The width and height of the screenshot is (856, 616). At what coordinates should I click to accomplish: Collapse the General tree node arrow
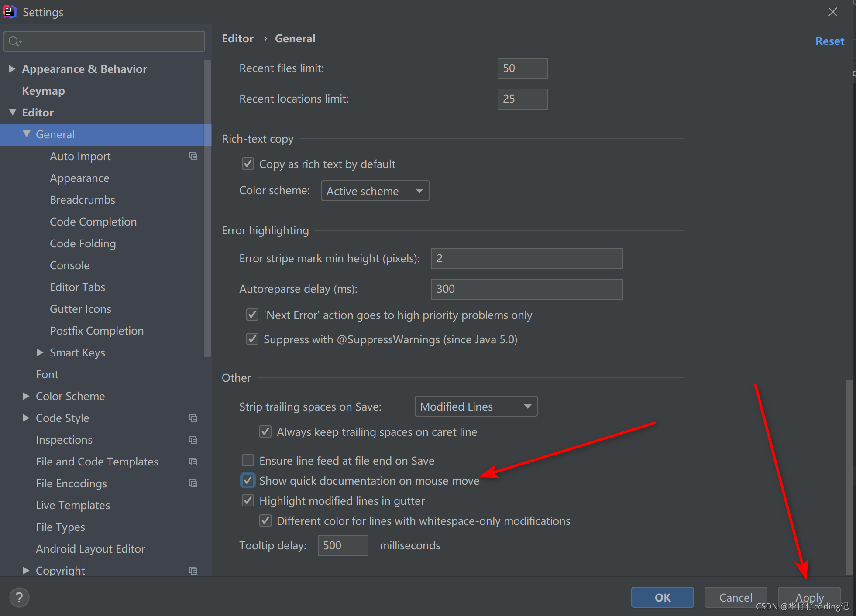(x=27, y=134)
